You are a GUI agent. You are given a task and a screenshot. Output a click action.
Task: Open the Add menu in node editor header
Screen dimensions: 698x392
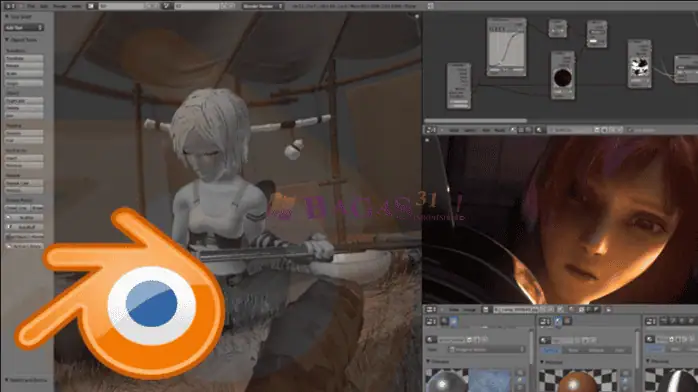[486, 130]
